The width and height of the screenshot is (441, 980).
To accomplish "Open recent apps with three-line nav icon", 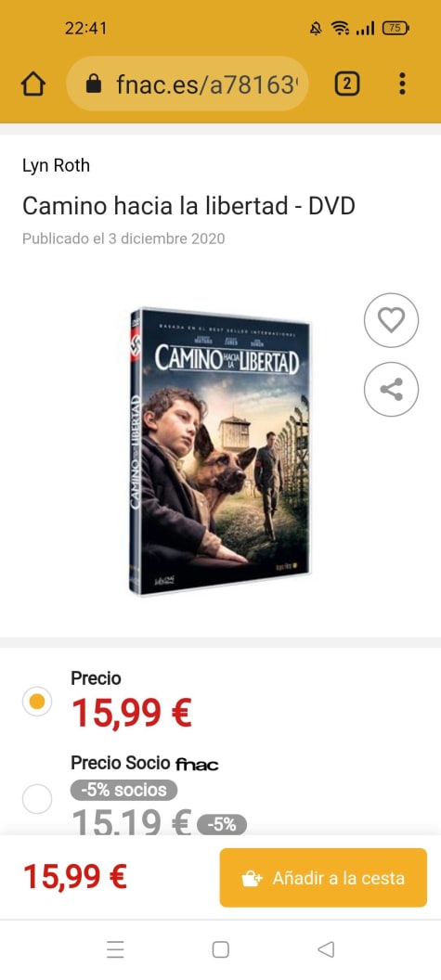I will 115,949.
